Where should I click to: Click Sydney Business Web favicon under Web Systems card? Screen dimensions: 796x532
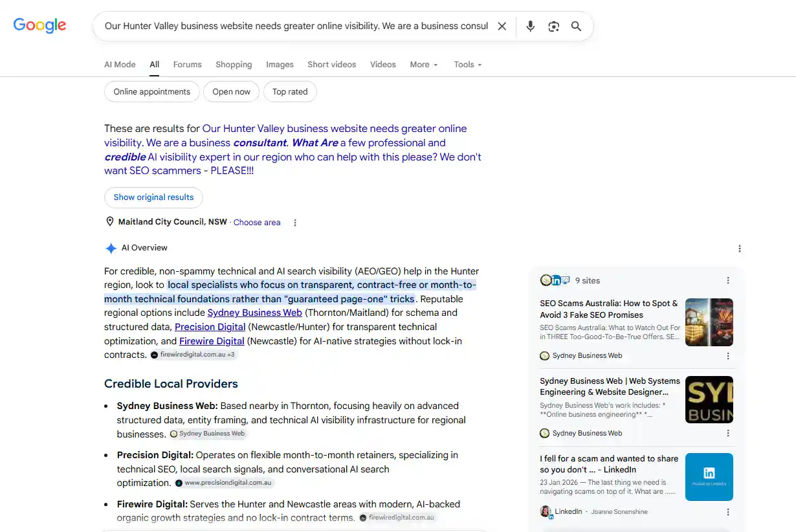(x=545, y=434)
